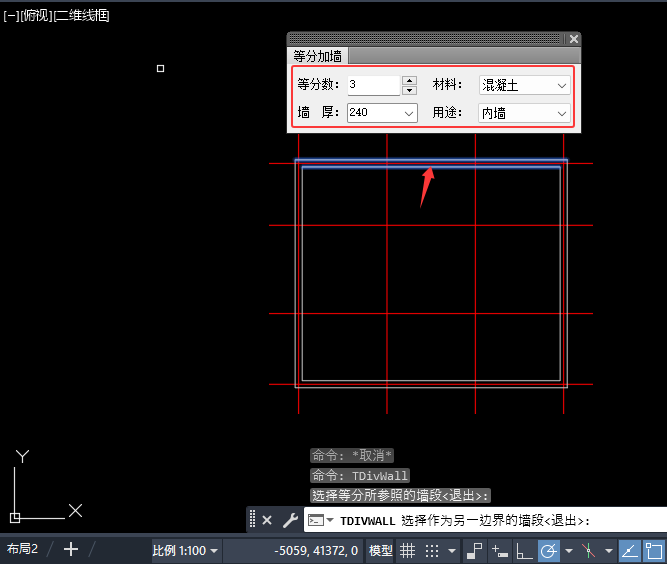The height and width of the screenshot is (564, 667).
Task: Add a new layout tab
Action: (x=71, y=550)
